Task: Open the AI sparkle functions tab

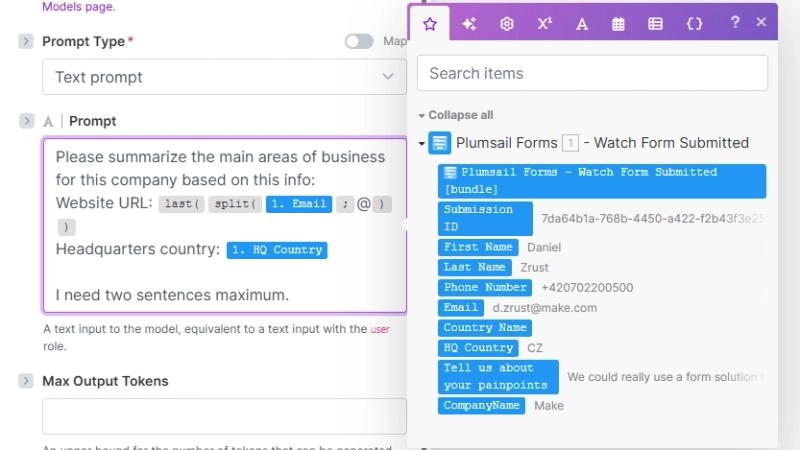Action: tap(468, 23)
